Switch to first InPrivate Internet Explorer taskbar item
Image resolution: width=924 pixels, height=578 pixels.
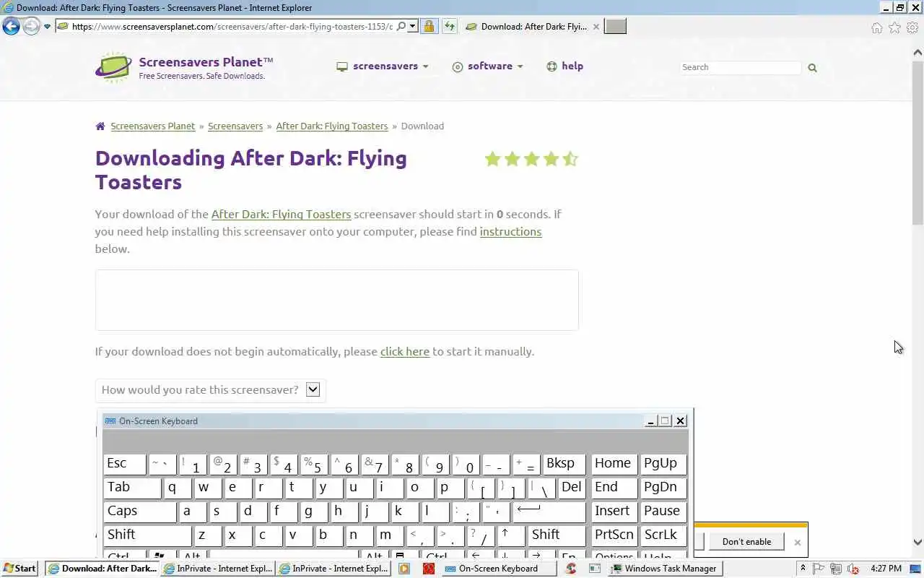[218, 569]
